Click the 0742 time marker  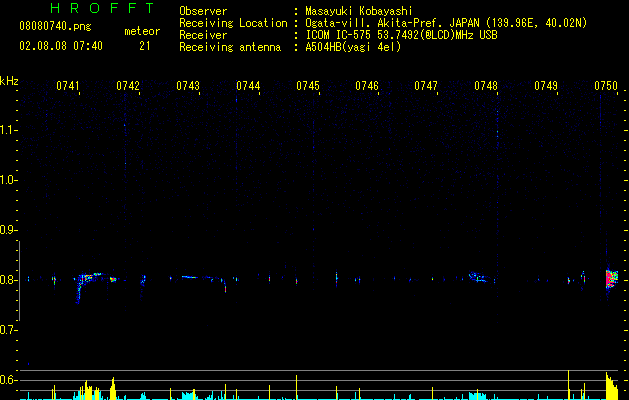(128, 86)
